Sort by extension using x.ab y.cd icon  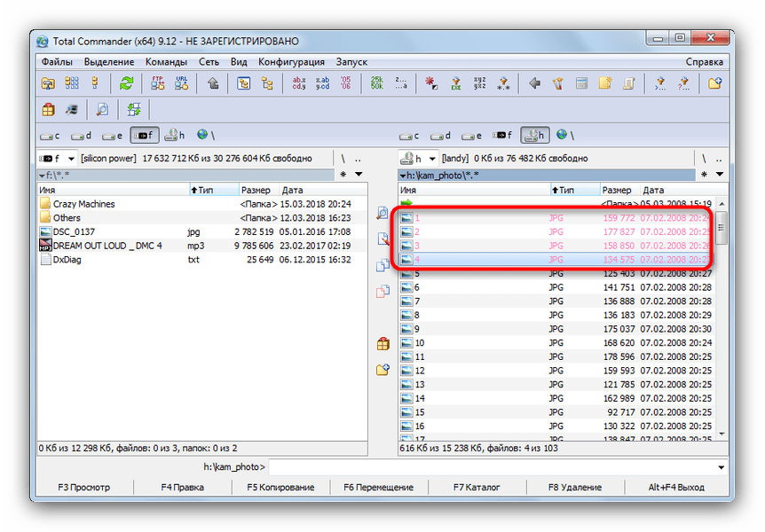[322, 83]
